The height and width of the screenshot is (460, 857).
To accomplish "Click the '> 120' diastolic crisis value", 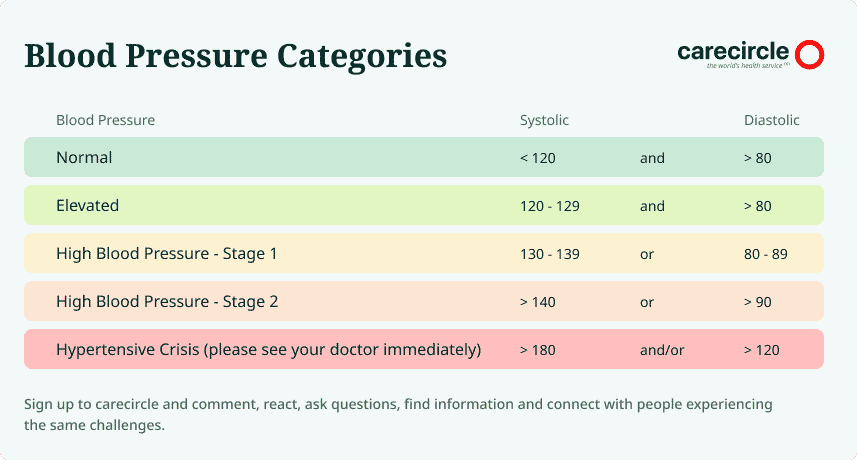I will pyautogui.click(x=761, y=350).
